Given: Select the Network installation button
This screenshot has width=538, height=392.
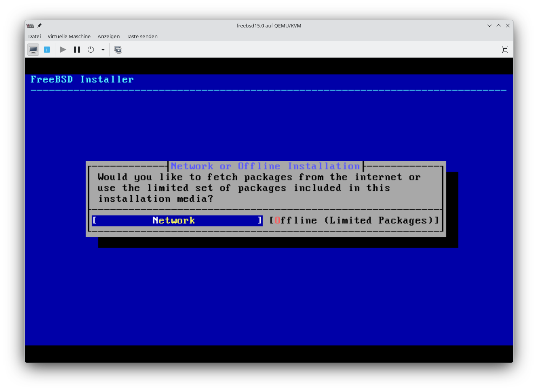Looking at the screenshot, I should (x=177, y=220).
